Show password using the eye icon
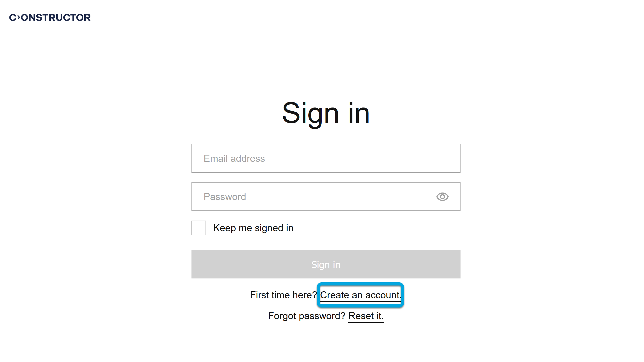Image resolution: width=644 pixels, height=362 pixels. click(x=442, y=197)
